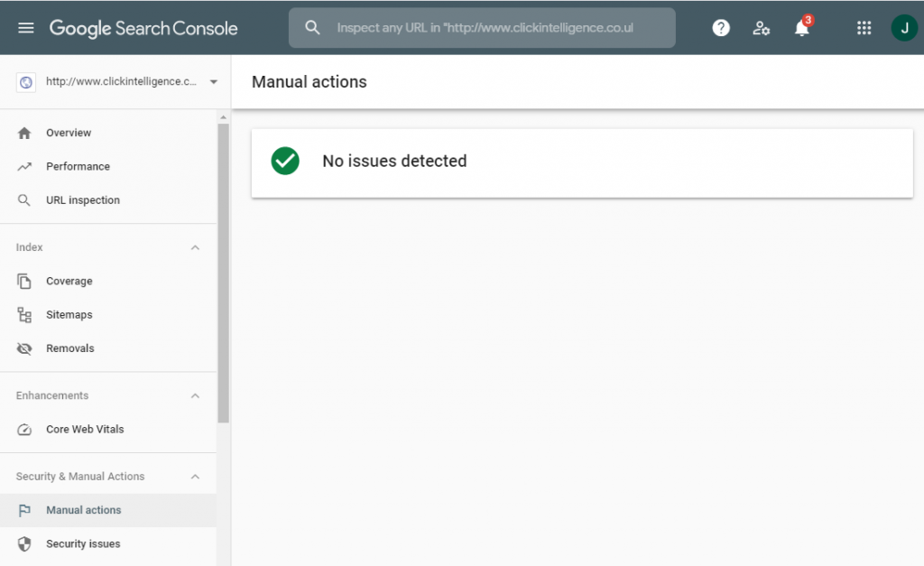
Task: Collapse the Enhancements section
Action: pyautogui.click(x=195, y=395)
